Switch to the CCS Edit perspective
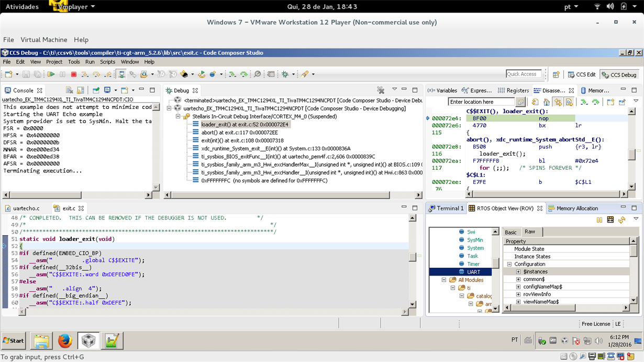Image resolution: width=644 pixels, height=362 pixels. [582, 74]
